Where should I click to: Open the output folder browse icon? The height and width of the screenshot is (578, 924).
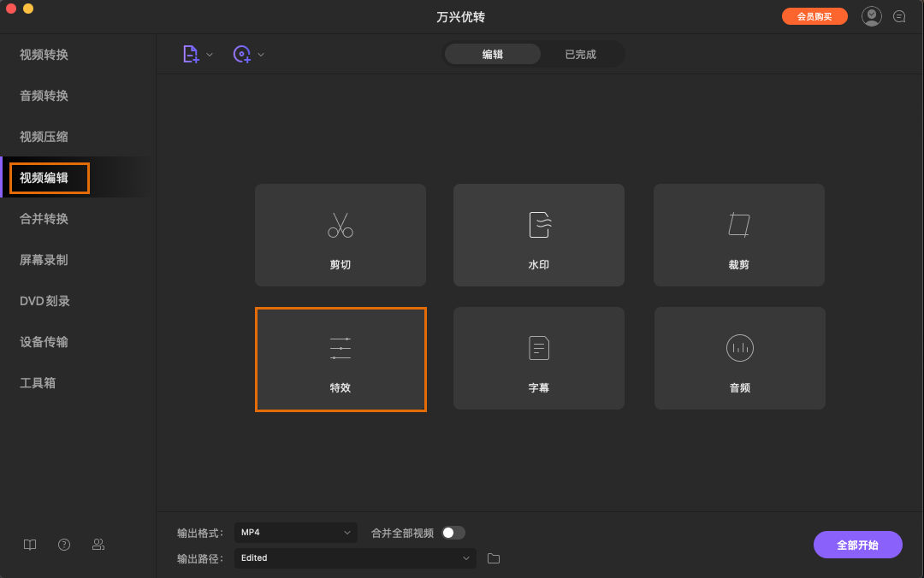point(493,557)
